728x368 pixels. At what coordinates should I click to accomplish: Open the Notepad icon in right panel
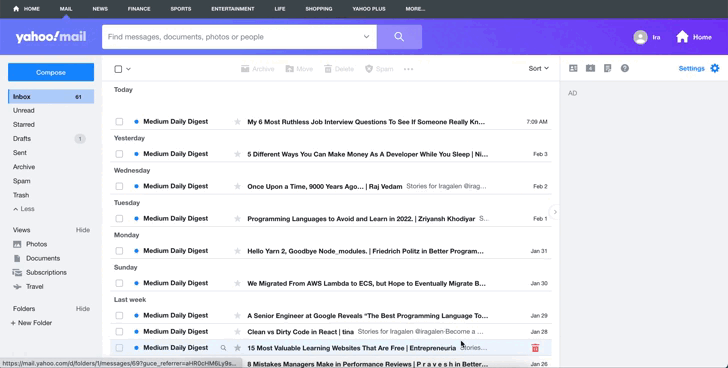pos(607,68)
